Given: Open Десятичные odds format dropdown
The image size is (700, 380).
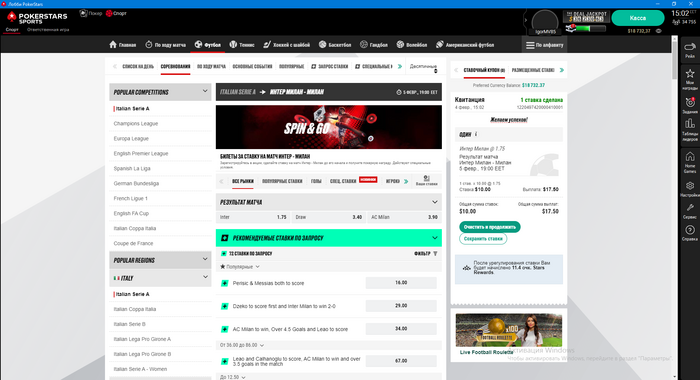Looking at the screenshot, I should click(423, 67).
